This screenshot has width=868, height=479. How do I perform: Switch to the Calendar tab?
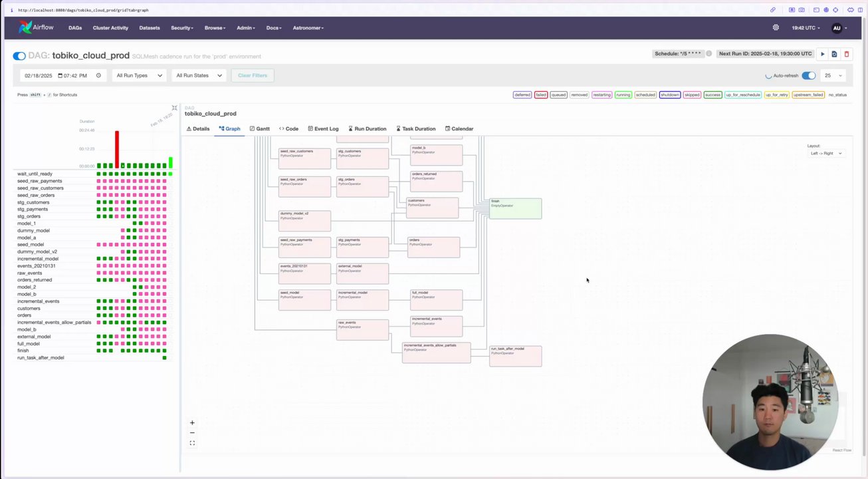459,128
